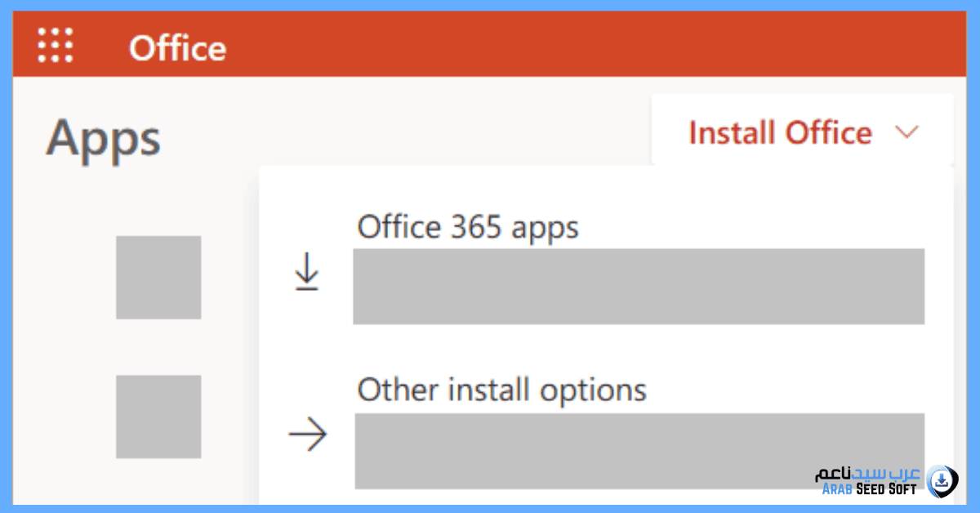Expand the Install Office chevron arrow

tap(907, 132)
